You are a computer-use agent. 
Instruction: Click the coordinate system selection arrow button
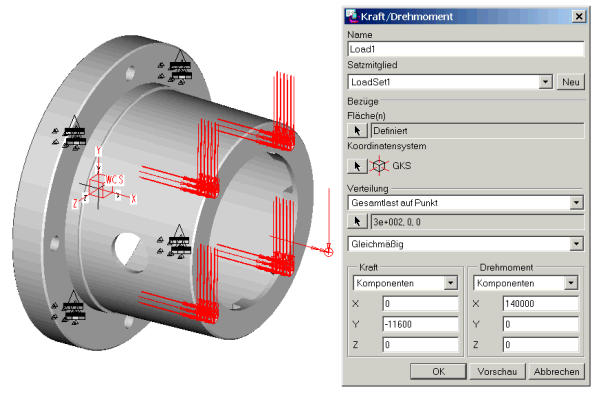point(357,166)
